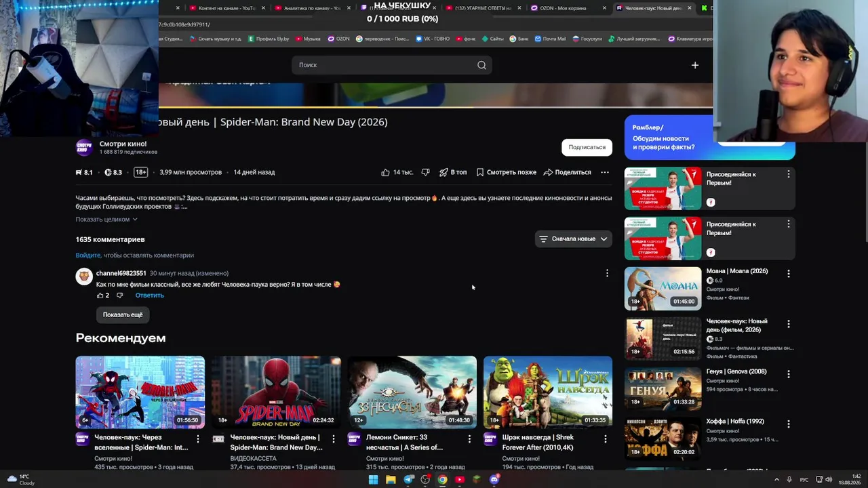
Task: Follow the Войдите sign-in link
Action: [88, 255]
